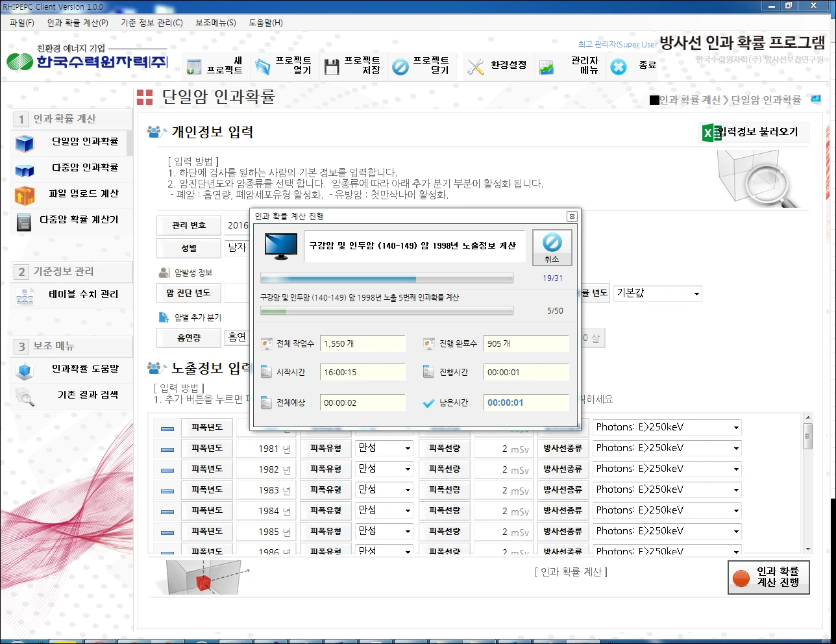This screenshot has width=836, height=644.
Task: Click the 입력정보 불러오기 button
Action: [x=754, y=132]
